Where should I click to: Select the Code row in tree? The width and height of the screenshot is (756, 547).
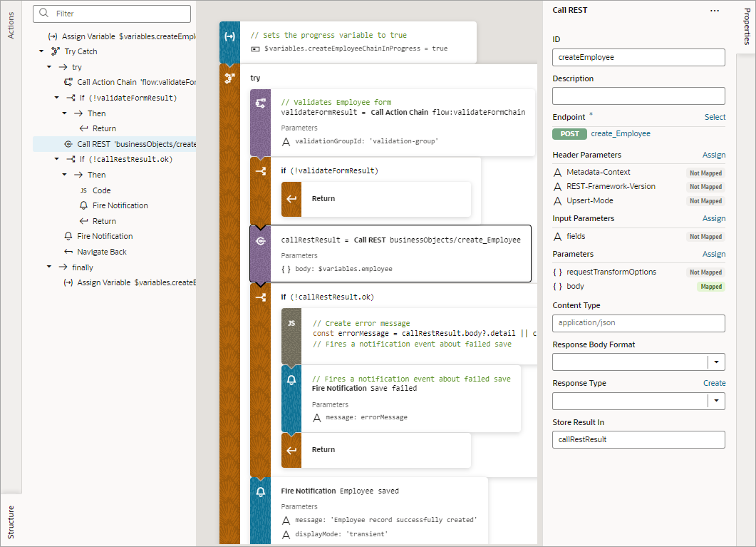[x=114, y=190]
